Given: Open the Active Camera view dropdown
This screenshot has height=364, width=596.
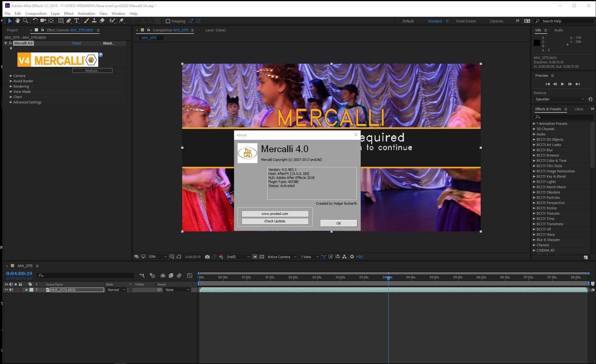Looking at the screenshot, I should [282, 257].
